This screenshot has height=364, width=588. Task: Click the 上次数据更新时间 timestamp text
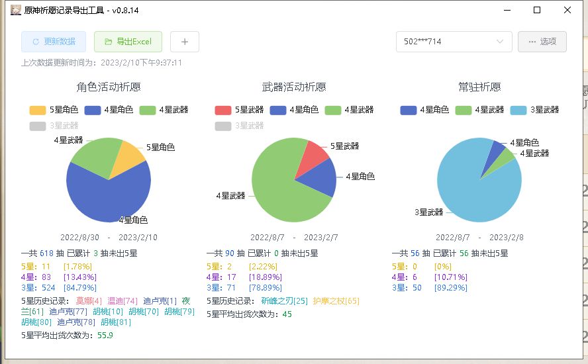[x=101, y=63]
